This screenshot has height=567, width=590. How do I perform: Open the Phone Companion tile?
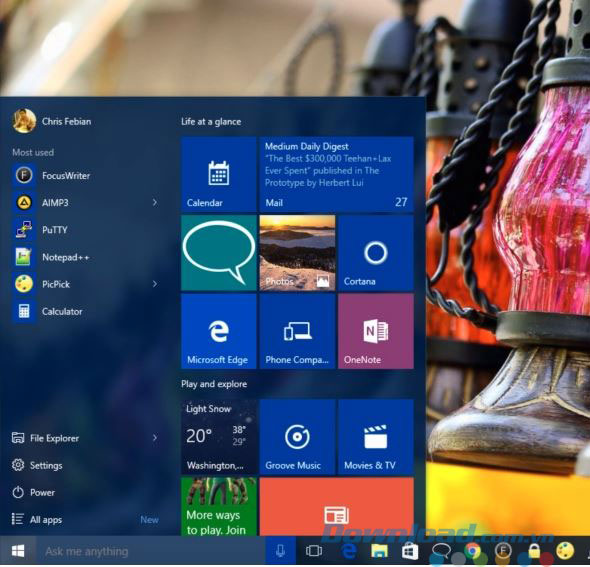(x=297, y=331)
